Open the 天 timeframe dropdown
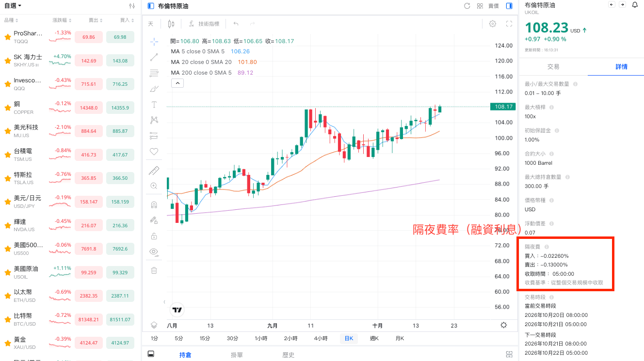The width and height of the screenshot is (644, 361). 150,24
